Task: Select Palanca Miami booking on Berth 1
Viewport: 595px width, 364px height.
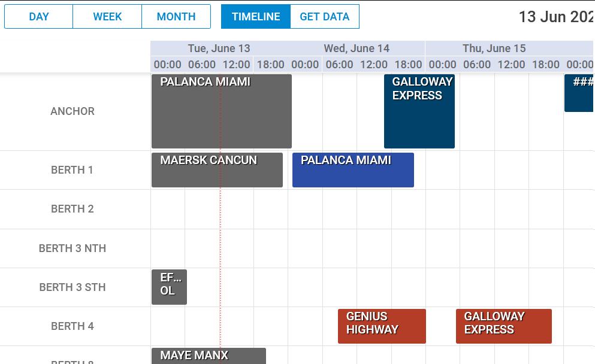Action: [x=353, y=170]
